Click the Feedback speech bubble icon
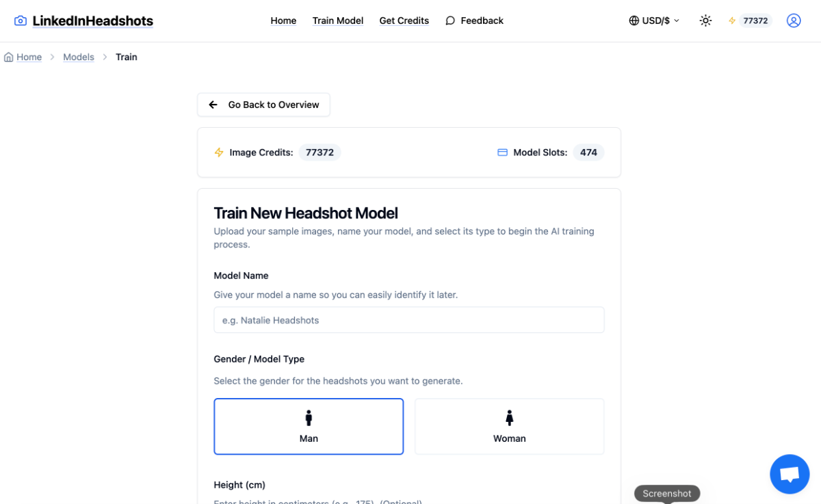This screenshot has width=821, height=504. (450, 21)
